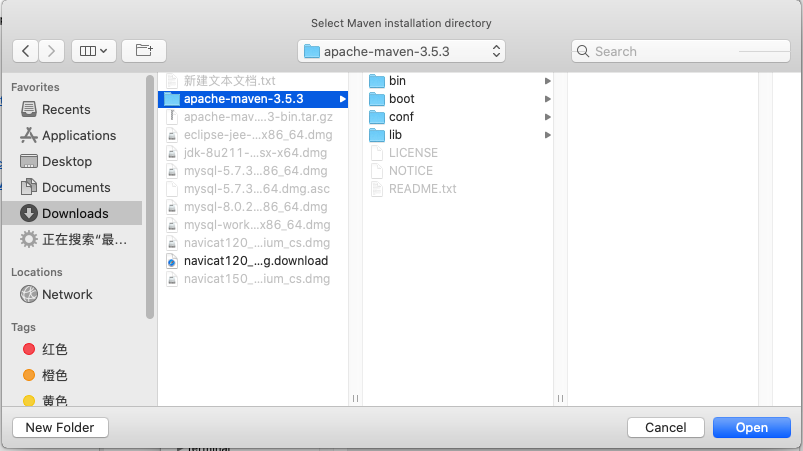
Task: Choose the yellow tag 黄色
Action: point(45,400)
